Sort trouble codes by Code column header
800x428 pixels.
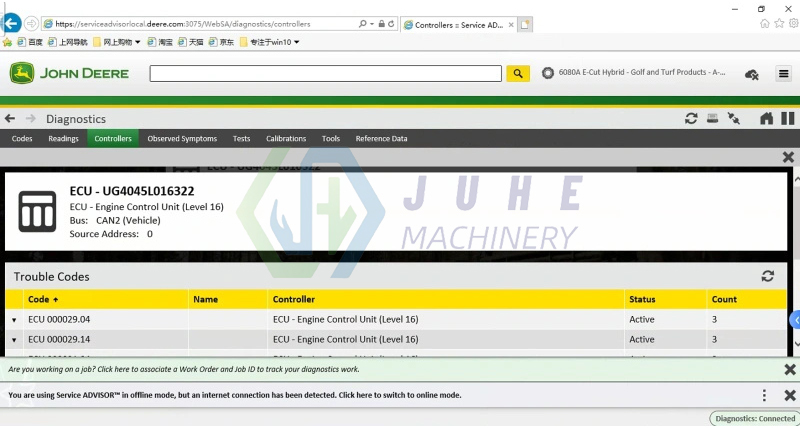coord(43,299)
